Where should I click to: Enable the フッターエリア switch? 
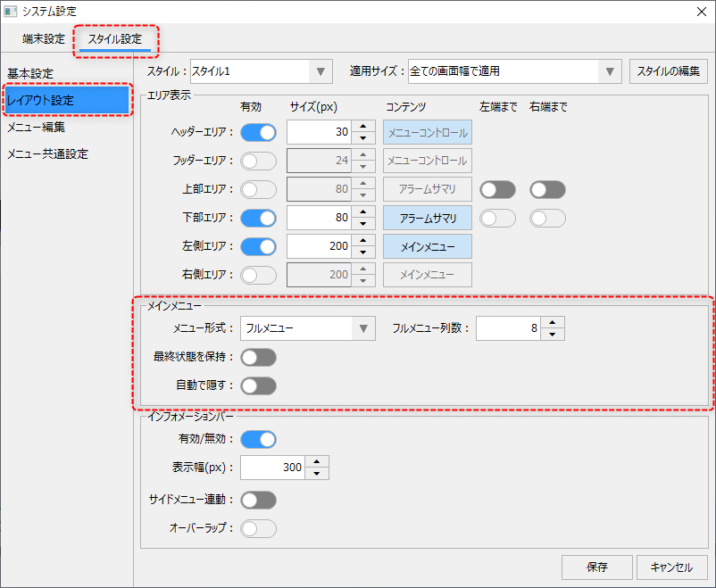(258, 161)
